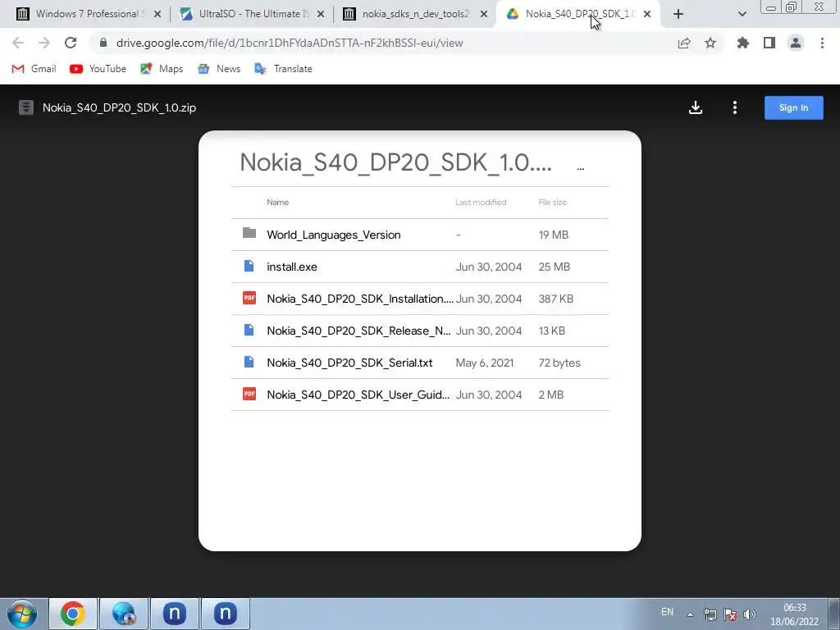840x630 pixels.
Task: Show hidden system tray icons
Action: tap(690, 614)
